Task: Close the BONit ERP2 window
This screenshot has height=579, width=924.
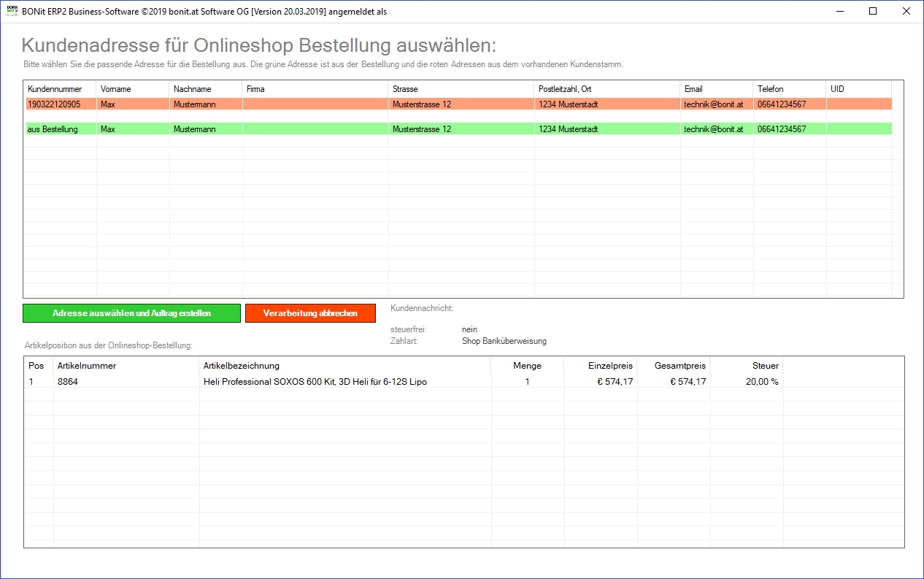Action: coord(906,11)
